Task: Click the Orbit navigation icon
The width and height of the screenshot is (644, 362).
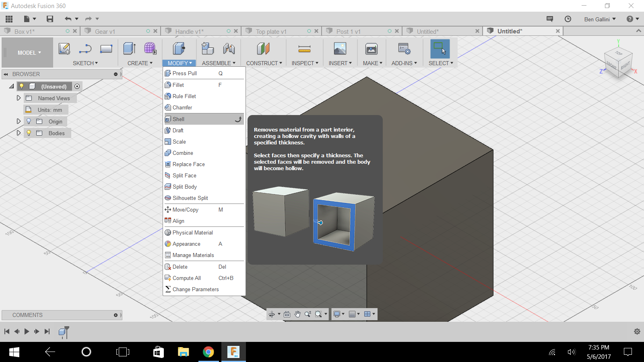Action: tap(272, 314)
